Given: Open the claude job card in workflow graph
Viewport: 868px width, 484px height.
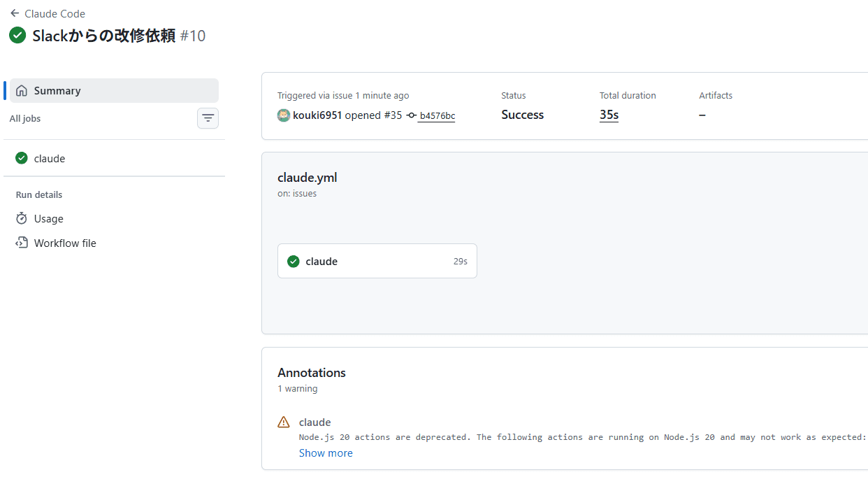Looking at the screenshot, I should [377, 261].
